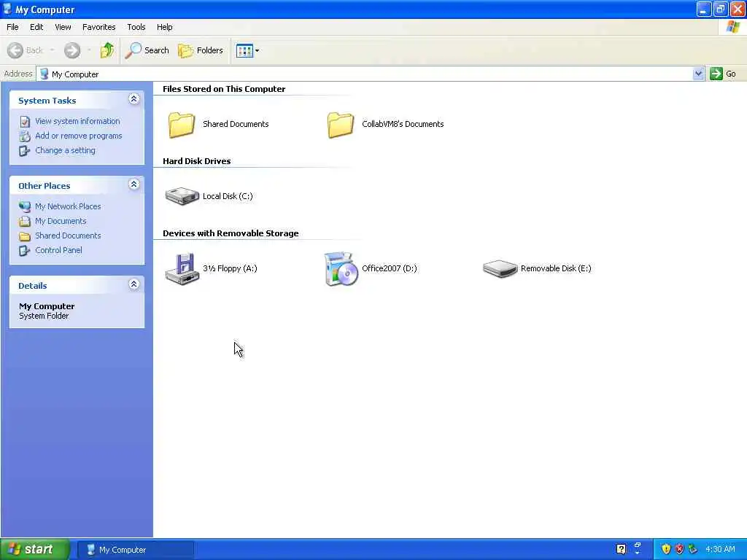The height and width of the screenshot is (560, 747).
Task: Open the Views icon menu
Action: [247, 50]
